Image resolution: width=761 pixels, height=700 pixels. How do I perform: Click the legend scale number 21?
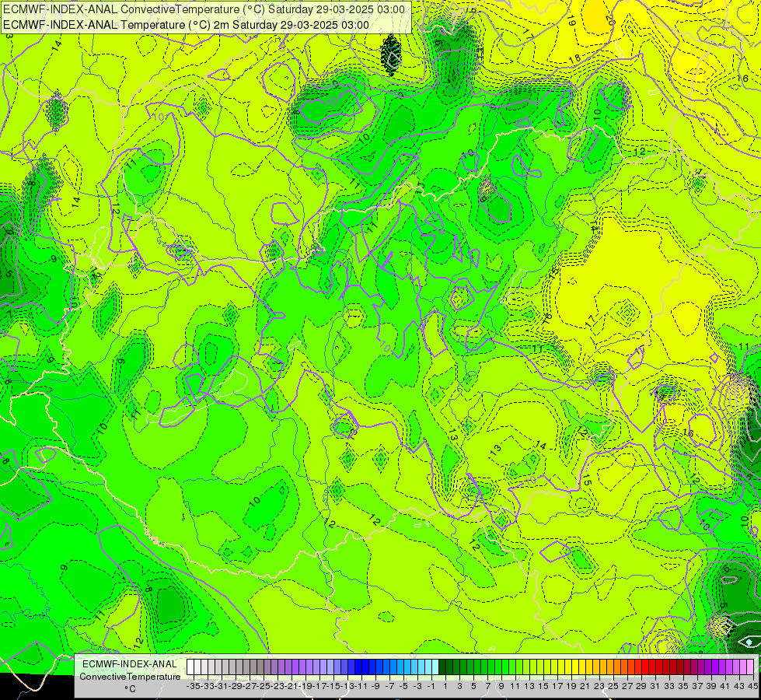[x=586, y=686]
